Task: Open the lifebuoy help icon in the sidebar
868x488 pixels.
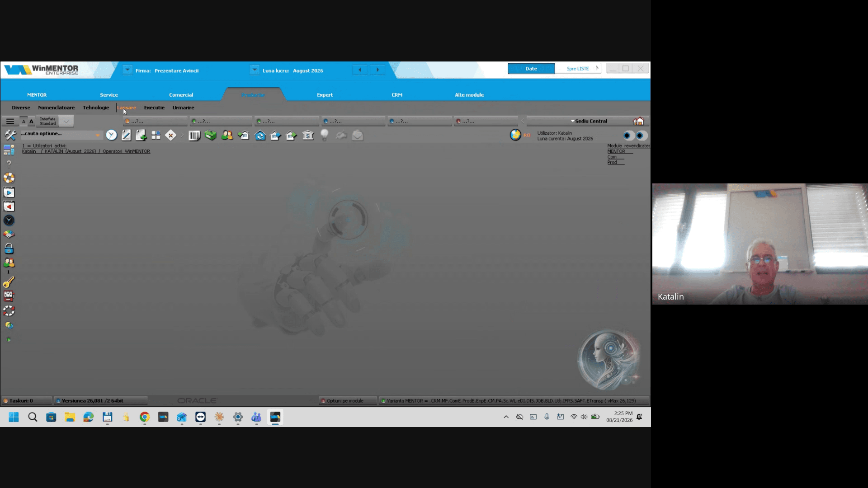Action: tap(9, 178)
